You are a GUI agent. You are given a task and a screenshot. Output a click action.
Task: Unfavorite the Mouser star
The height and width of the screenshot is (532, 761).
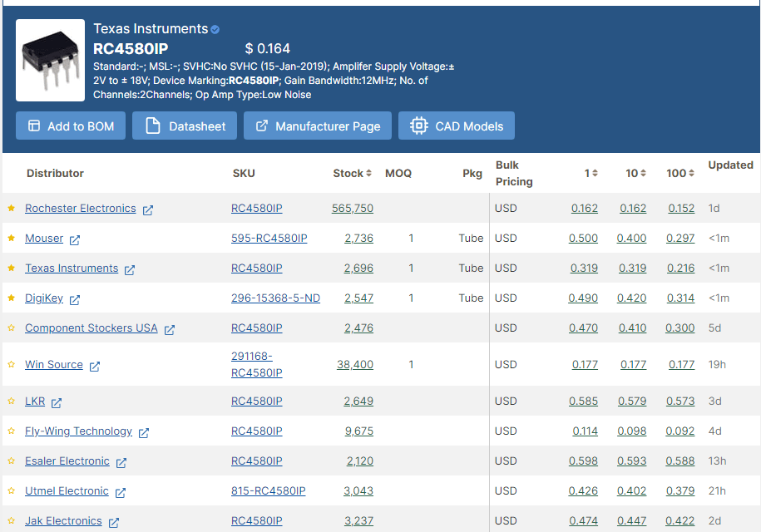click(x=11, y=238)
